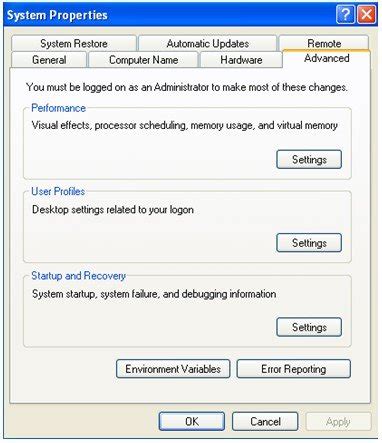Open the Computer Name tab
This screenshot has width=382, height=443.
point(143,60)
